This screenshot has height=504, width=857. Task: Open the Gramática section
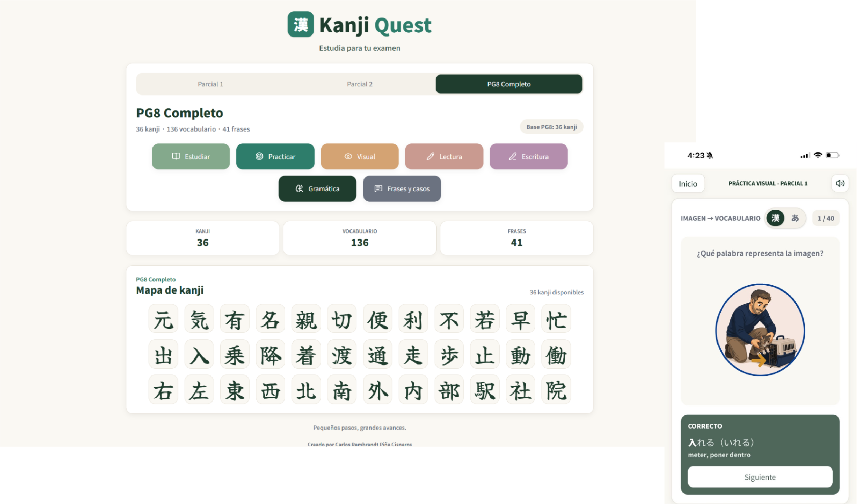317,188
